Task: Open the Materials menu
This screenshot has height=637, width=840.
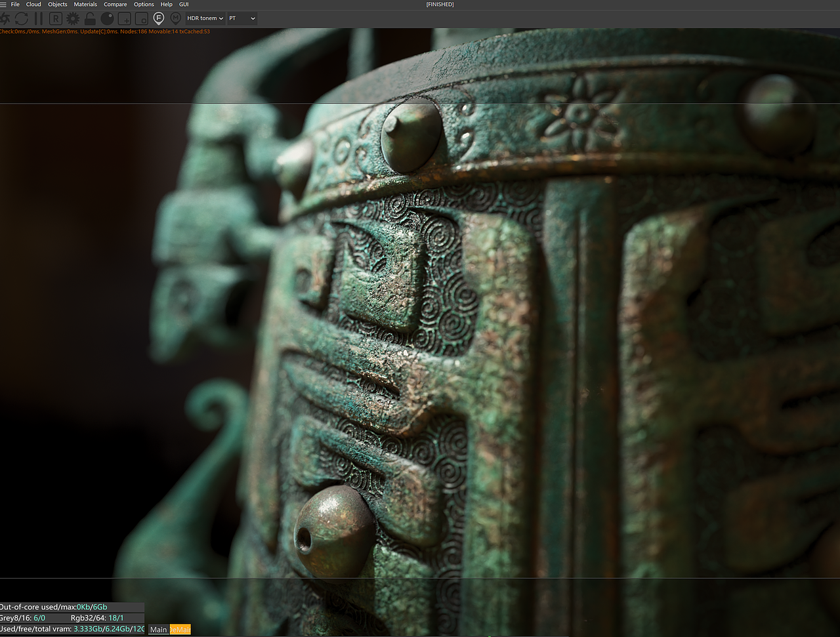Action: click(85, 5)
